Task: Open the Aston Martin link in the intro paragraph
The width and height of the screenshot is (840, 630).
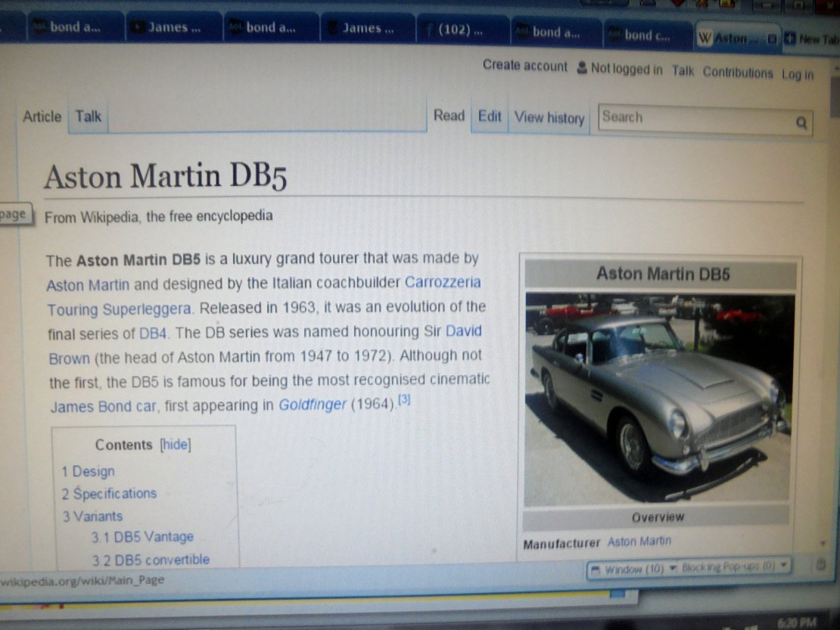Action: coord(88,285)
